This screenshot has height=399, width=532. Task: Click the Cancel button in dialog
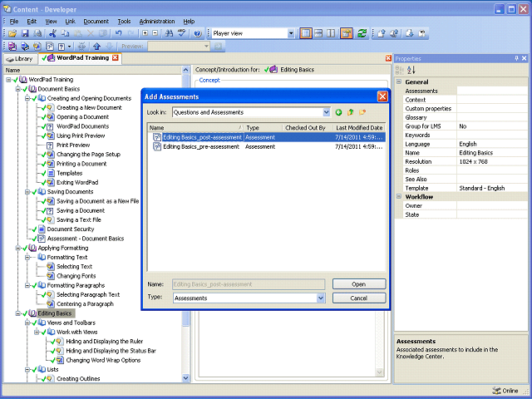[x=359, y=298]
